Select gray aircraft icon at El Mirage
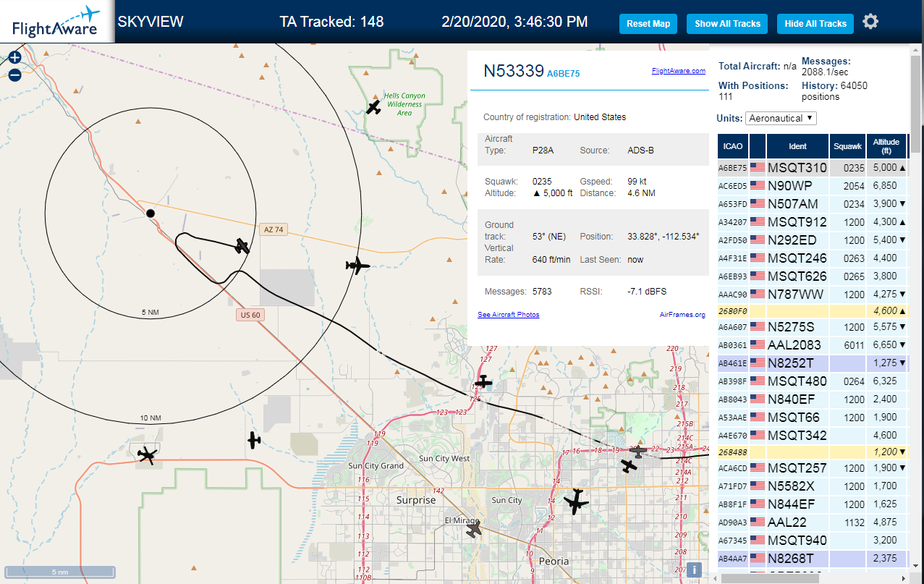 click(x=474, y=530)
